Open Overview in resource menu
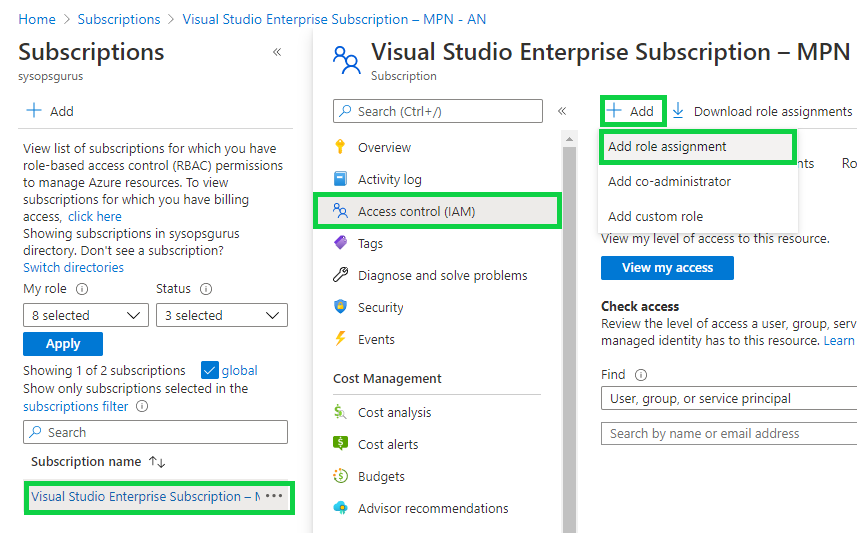This screenshot has height=533, width=857. pyautogui.click(x=384, y=148)
